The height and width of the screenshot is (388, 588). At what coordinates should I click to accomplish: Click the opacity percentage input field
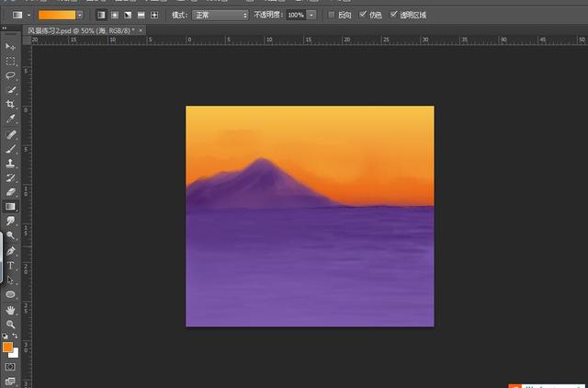(295, 16)
